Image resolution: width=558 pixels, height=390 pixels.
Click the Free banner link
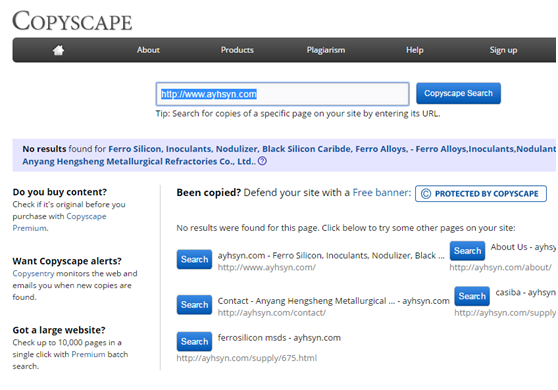pos(381,193)
